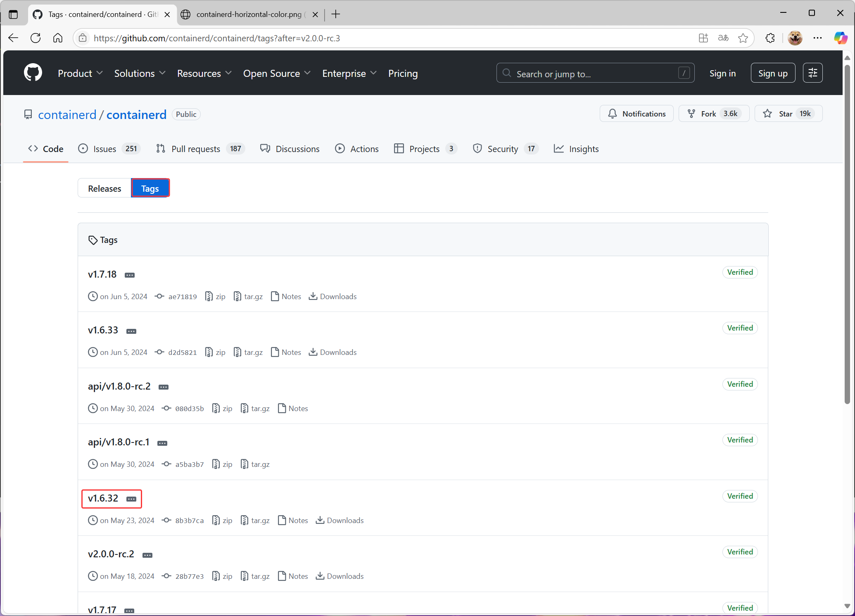Open Downloads for v1.7.18
Viewport: 855px width, 616px height.
(332, 297)
